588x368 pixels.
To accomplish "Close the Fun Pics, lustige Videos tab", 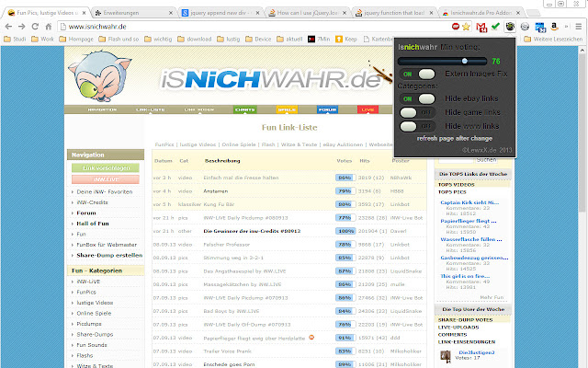I will coord(84,13).
